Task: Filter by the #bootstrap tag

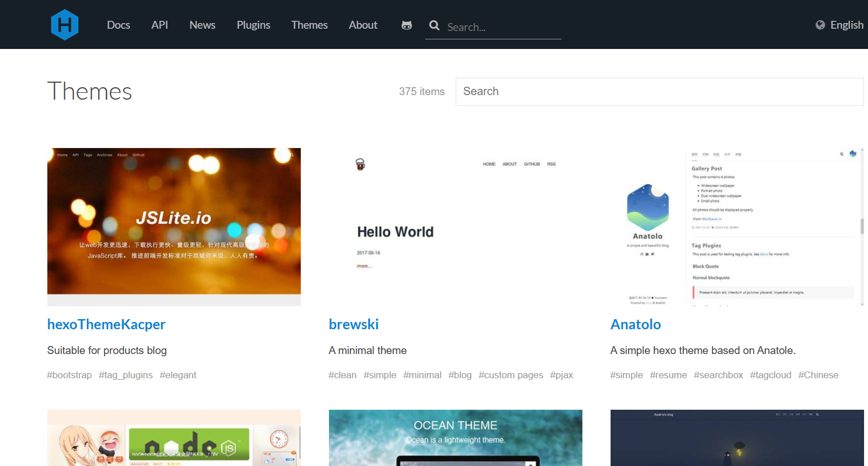Action: point(69,375)
